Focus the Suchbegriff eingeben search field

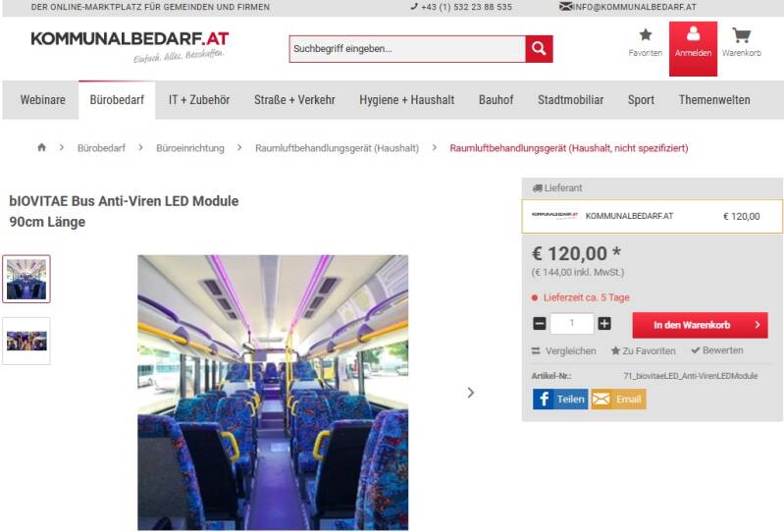pyautogui.click(x=407, y=48)
